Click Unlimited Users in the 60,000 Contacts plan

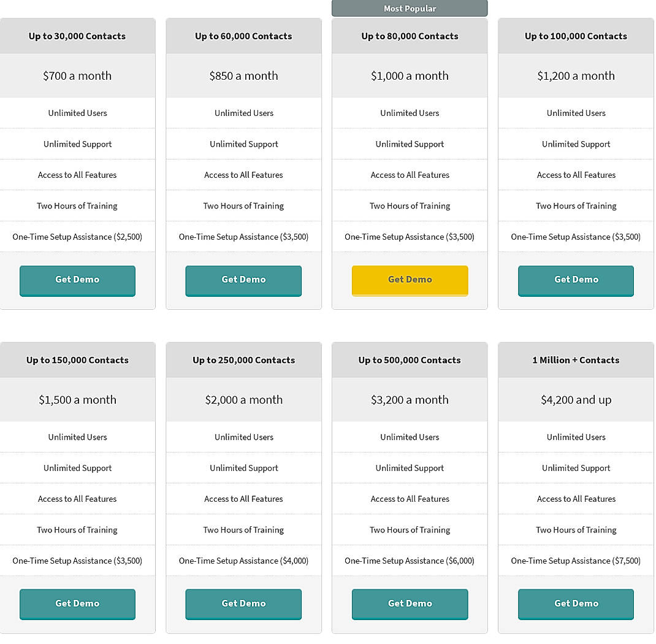click(243, 113)
